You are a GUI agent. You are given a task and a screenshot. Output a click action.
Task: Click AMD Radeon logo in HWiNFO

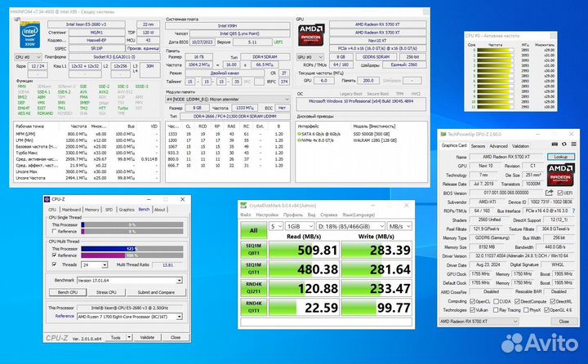click(311, 35)
